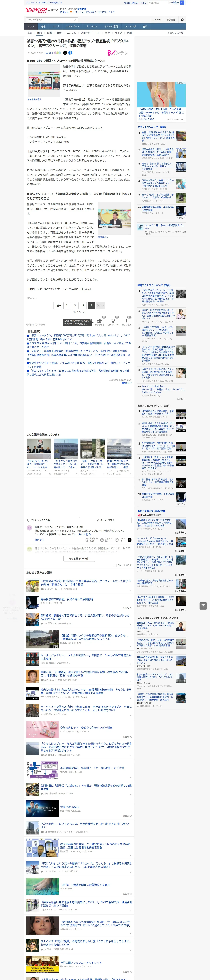This screenshot has height=980, width=210.
Task: Open the web search type dropdown
Action: pos(175,3)
